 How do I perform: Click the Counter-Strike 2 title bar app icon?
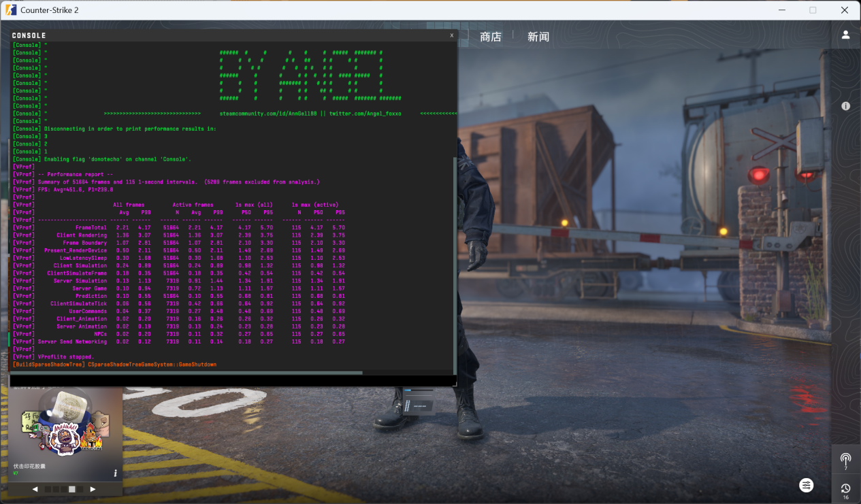(11, 10)
